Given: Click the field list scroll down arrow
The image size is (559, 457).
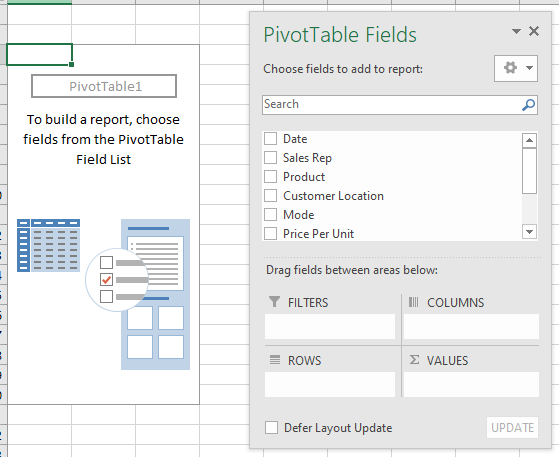Looking at the screenshot, I should click(x=529, y=232).
